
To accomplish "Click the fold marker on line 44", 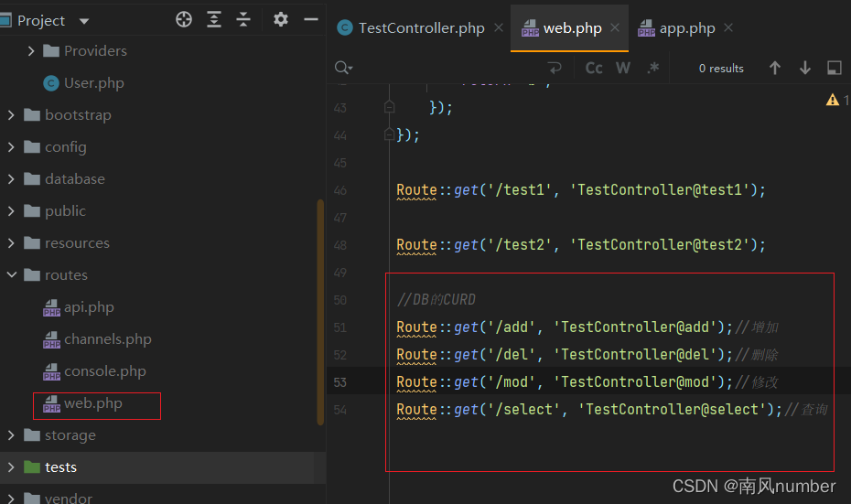I will pyautogui.click(x=389, y=134).
